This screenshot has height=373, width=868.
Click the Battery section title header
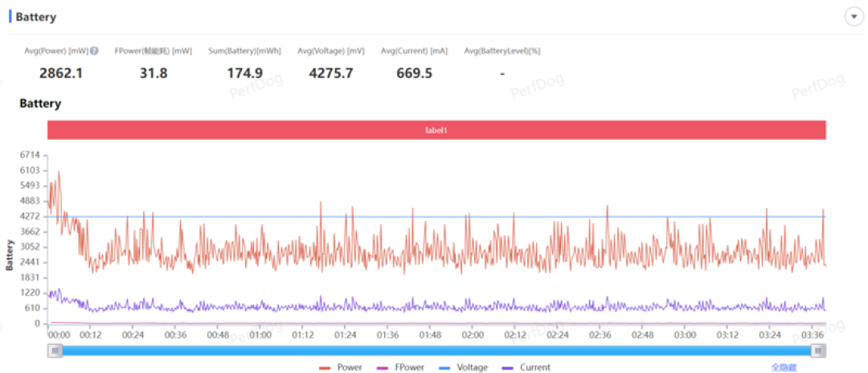click(36, 17)
